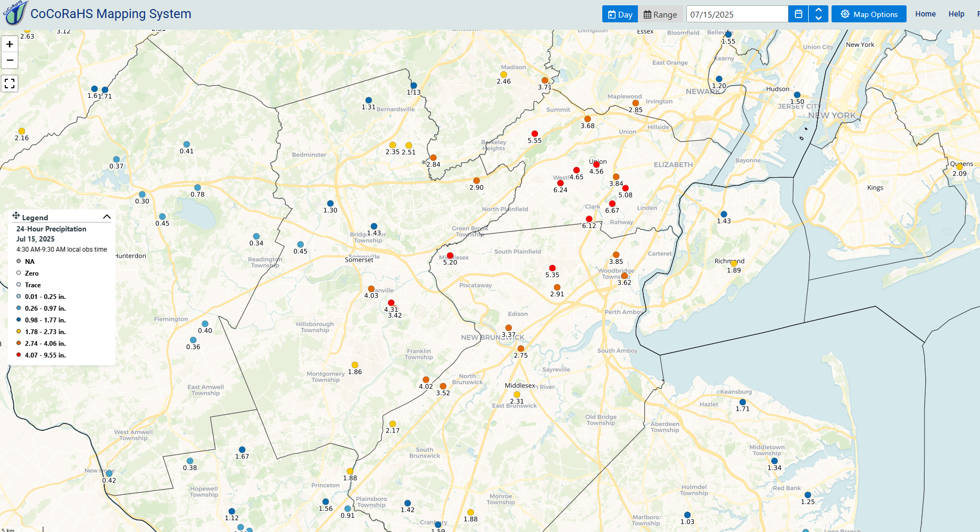The width and height of the screenshot is (980, 532).
Task: Select the 6.67 in. red station marker
Action: pos(612,204)
